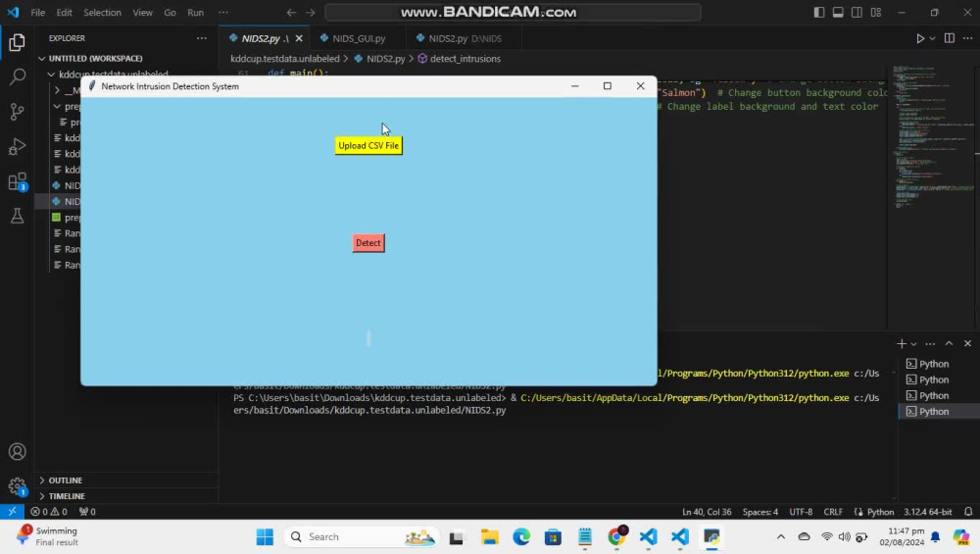980x554 pixels.
Task: Open Windows Start menu
Action: 265,536
